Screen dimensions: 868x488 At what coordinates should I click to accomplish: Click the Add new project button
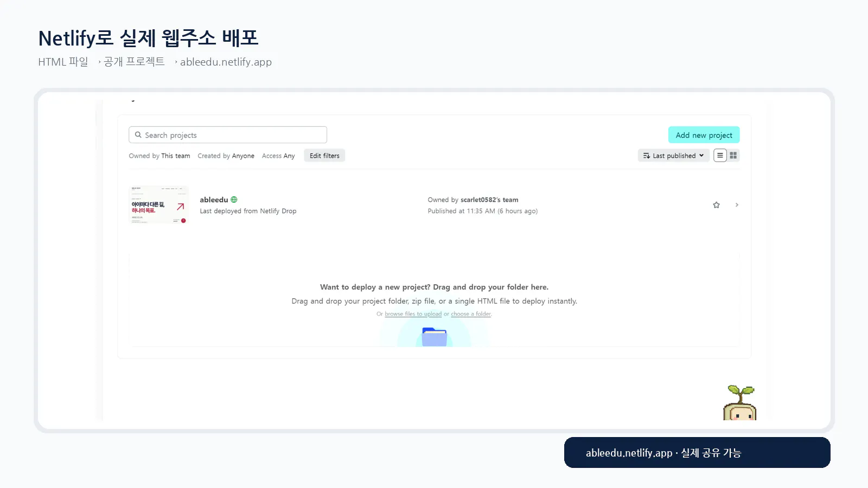click(704, 135)
